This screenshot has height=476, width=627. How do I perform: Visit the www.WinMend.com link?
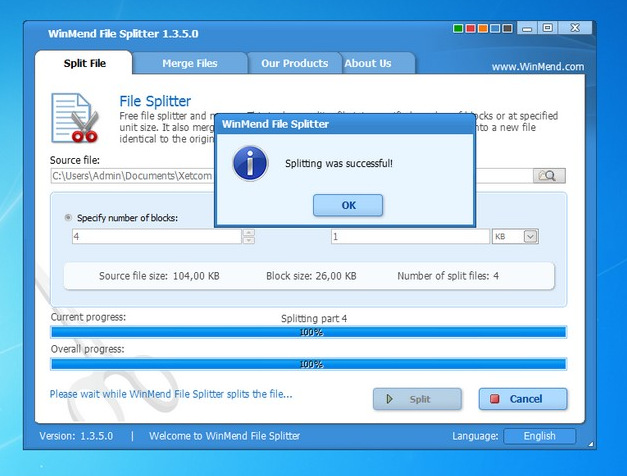coord(538,66)
